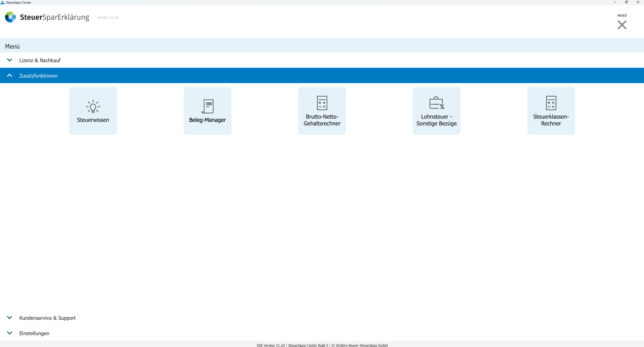This screenshot has width=644, height=347.
Task: Click the SteuerSparErklärung logo icon
Action: click(10, 17)
